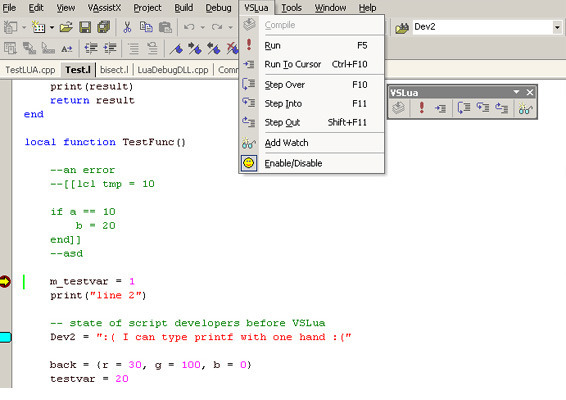Click Run To Cursor icon in VSLua toolbar

[x=440, y=108]
